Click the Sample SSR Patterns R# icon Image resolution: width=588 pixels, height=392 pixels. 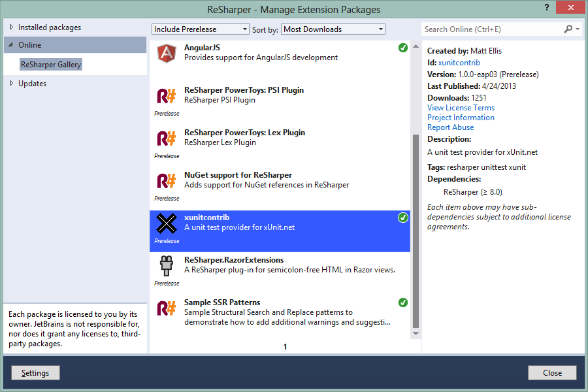(167, 308)
